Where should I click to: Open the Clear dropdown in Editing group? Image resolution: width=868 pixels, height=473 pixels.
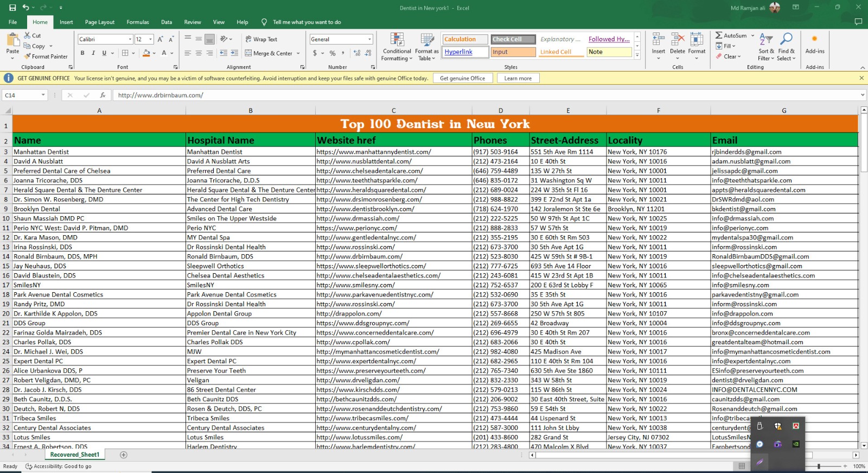728,56
